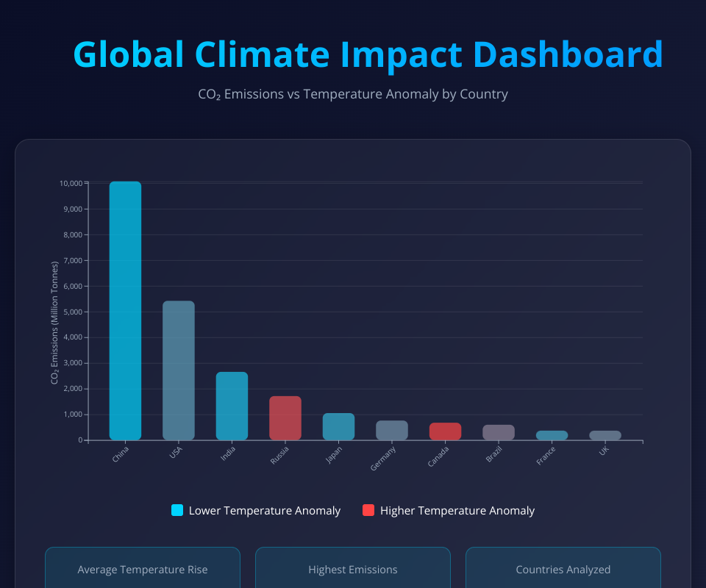706x588 pixels.
Task: Select the Japan emissions bar
Action: [338, 426]
